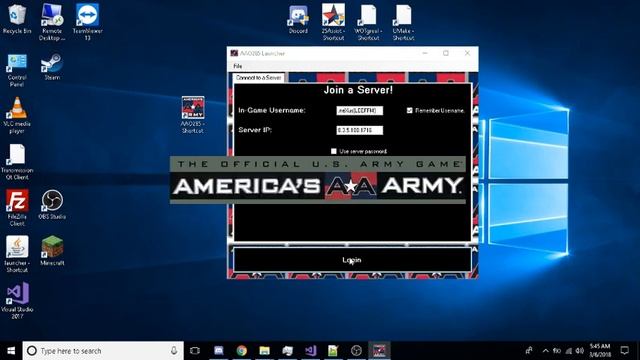Launch Minecraft desktop icon

(x=52, y=251)
